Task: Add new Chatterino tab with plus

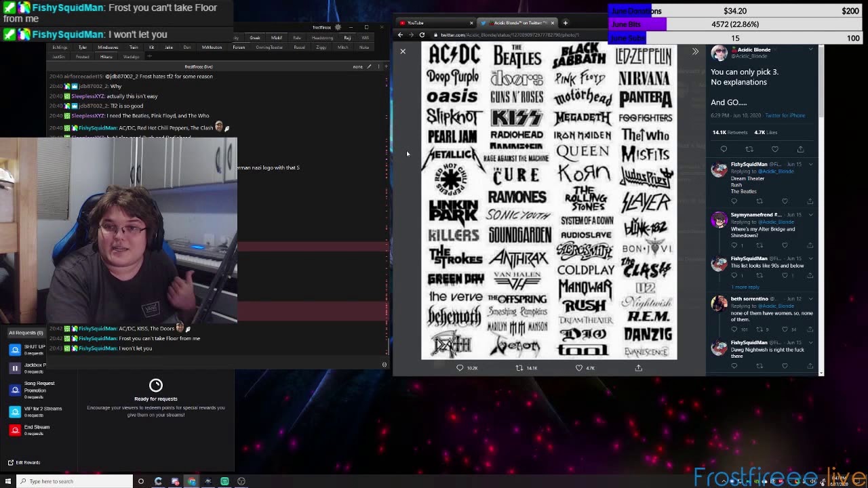Action: pos(149,57)
